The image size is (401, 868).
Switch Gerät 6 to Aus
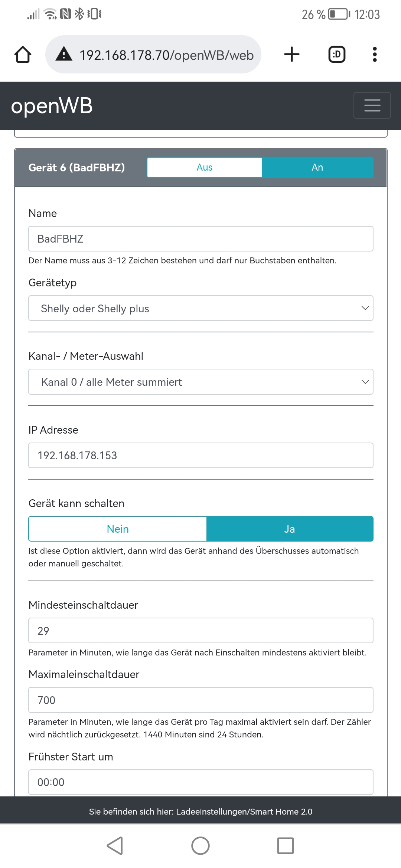(204, 167)
